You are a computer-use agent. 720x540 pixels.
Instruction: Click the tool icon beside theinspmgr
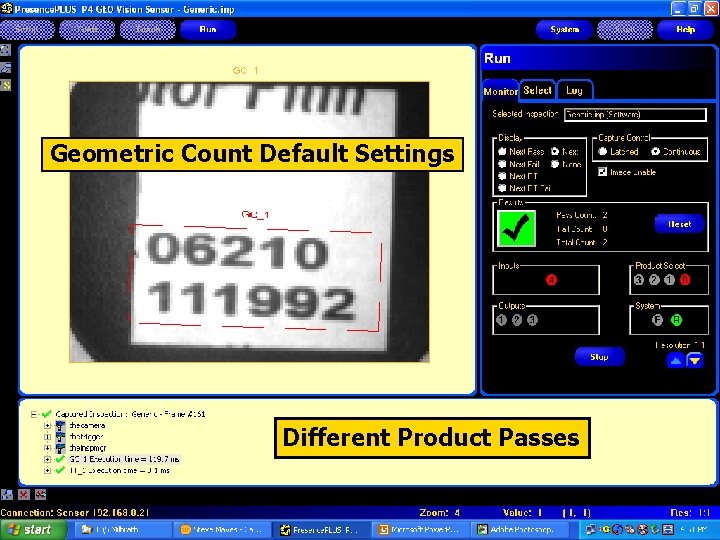click(x=60, y=448)
